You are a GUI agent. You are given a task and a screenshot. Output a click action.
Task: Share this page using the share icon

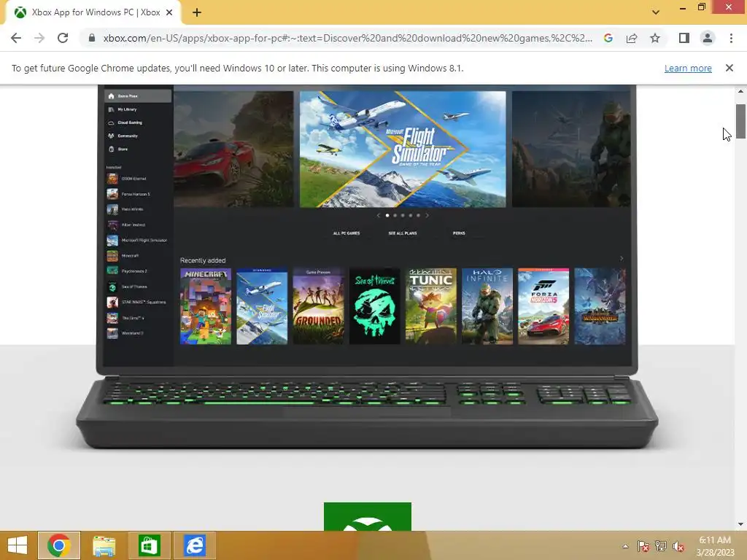pos(632,38)
